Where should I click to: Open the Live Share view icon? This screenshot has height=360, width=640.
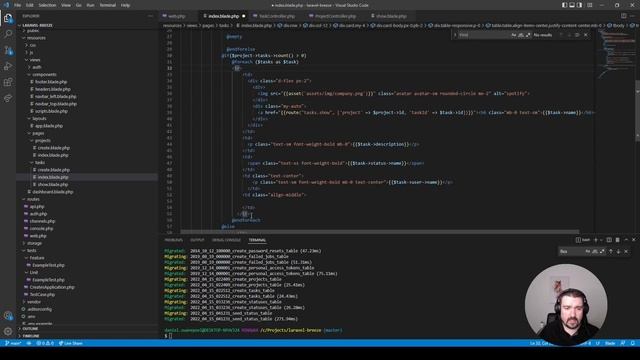(x=8, y=98)
